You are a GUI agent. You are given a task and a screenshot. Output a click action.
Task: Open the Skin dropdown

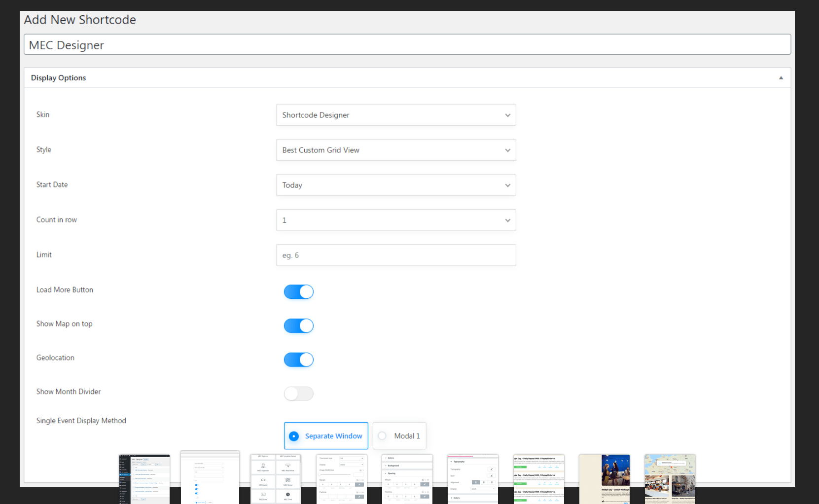click(x=396, y=115)
